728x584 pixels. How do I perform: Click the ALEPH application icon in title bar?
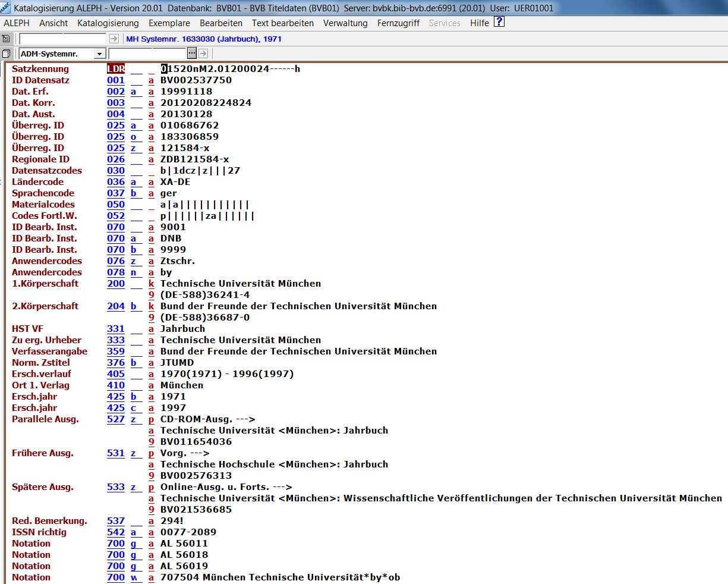[6, 8]
